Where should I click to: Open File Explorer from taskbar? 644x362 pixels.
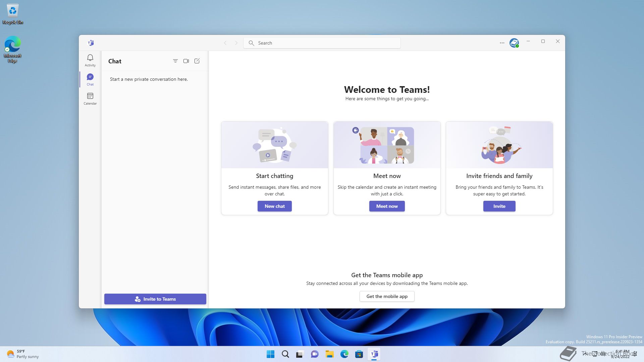(x=329, y=354)
